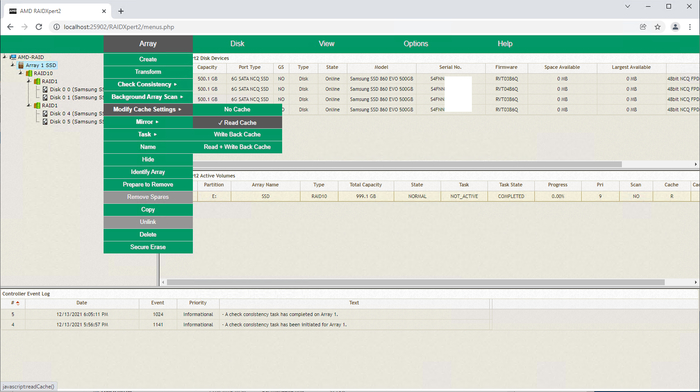Viewport: 700px width, 392px height.
Task: Click Identify Array in the Array menu
Action: [148, 172]
